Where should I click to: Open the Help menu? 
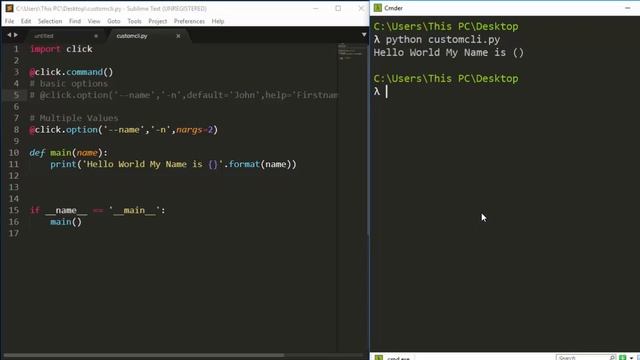[218, 21]
